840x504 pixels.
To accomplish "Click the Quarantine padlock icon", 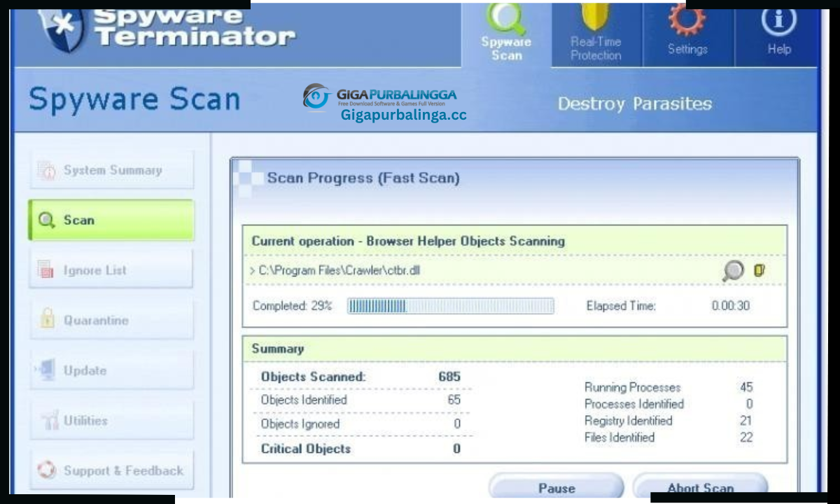I will click(47, 320).
